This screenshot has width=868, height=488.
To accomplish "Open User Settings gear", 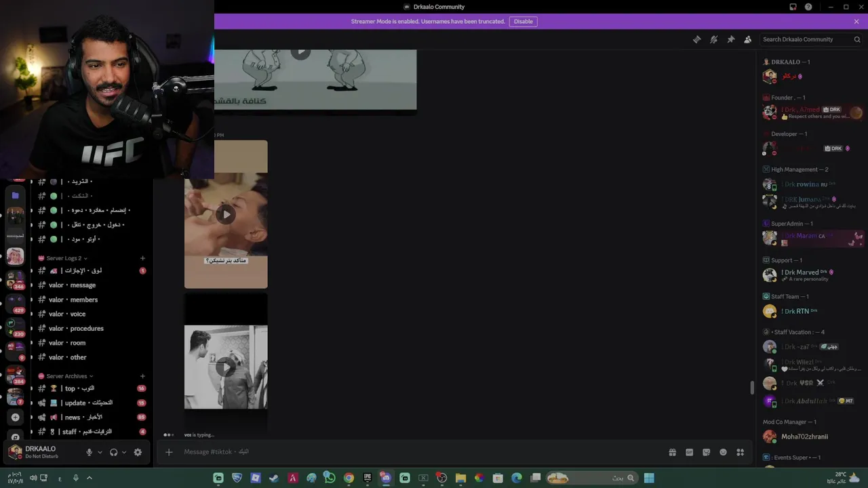I will pos(138,452).
